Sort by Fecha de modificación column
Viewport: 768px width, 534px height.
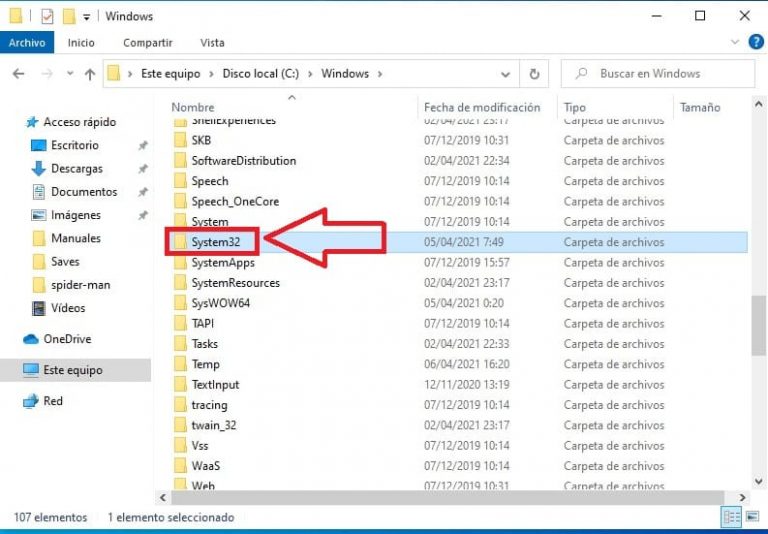481,107
